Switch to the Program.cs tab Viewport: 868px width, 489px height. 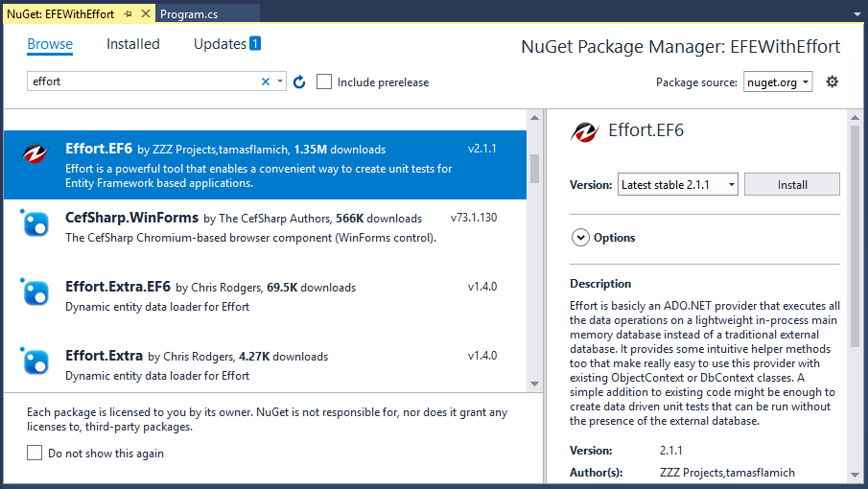189,14
